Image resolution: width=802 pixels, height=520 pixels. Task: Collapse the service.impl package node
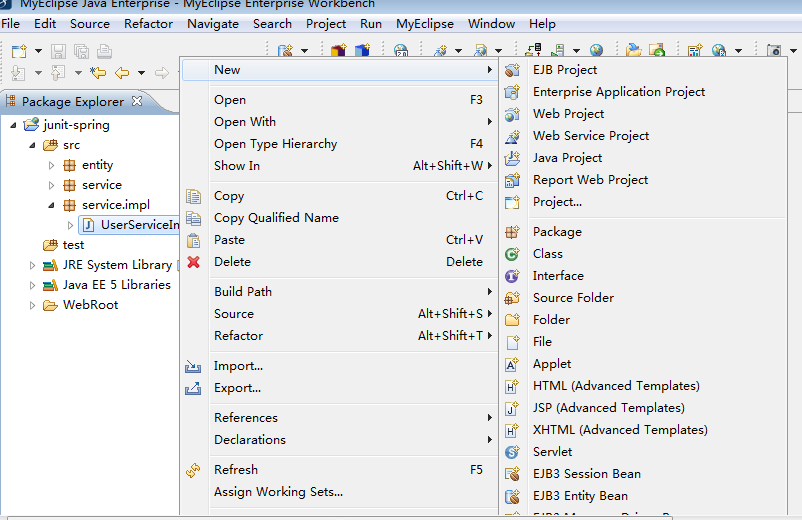[52, 205]
